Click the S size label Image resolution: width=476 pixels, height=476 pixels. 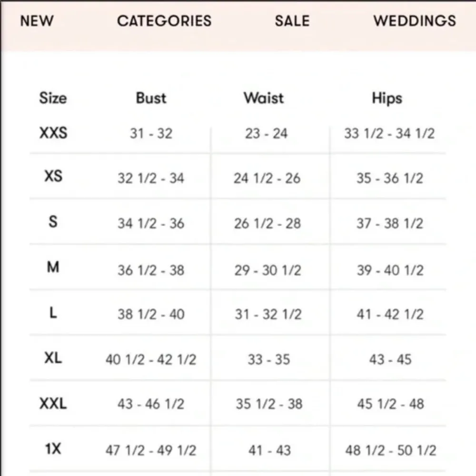coord(53,222)
